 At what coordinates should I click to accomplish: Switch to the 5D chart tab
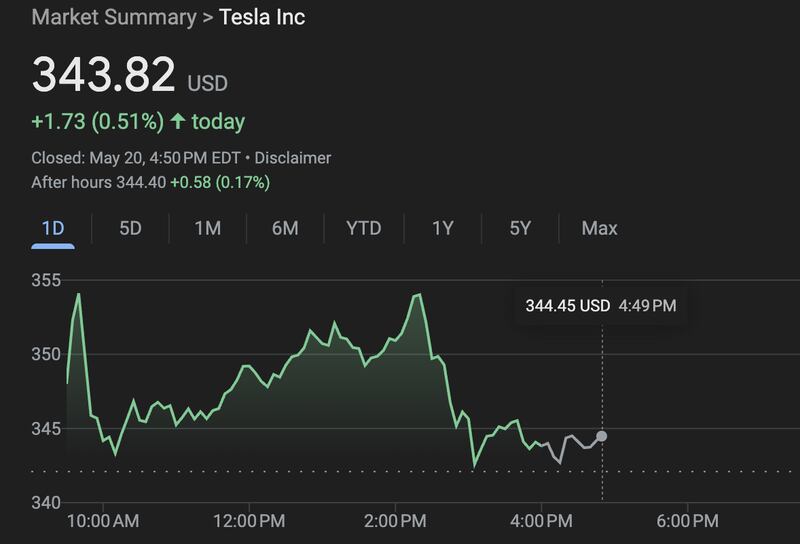[x=130, y=228]
